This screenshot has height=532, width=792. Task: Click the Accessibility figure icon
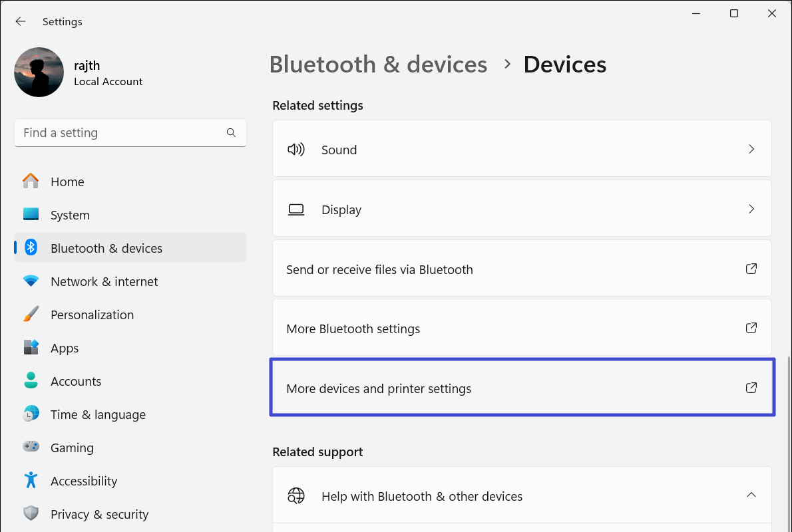pyautogui.click(x=31, y=481)
